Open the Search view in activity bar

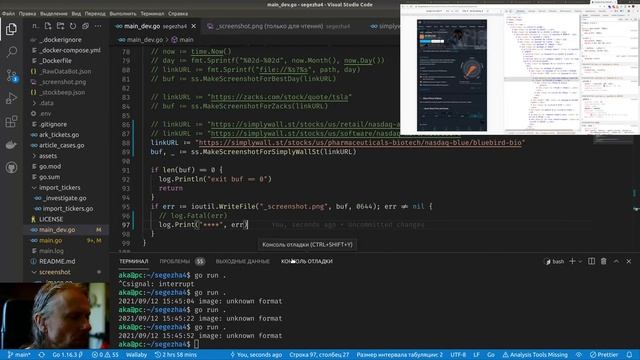11,52
